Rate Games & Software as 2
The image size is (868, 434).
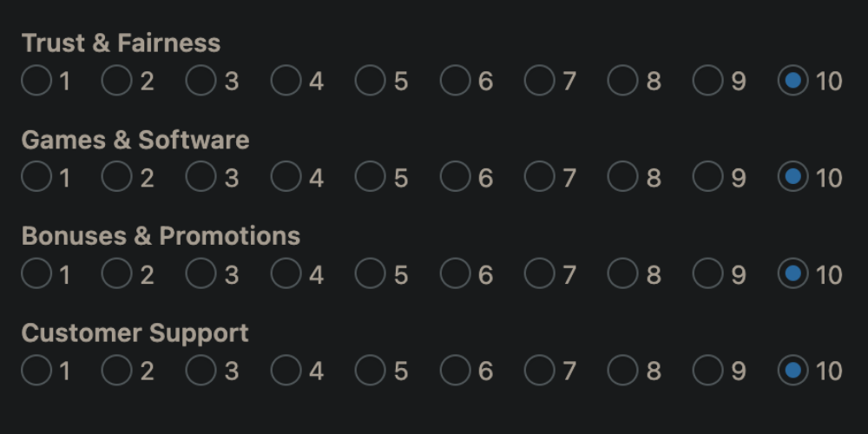(116, 178)
